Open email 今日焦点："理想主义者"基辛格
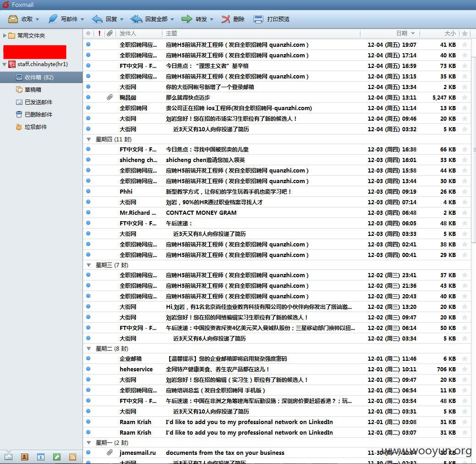This screenshot has height=464, width=476. pyautogui.click(x=277, y=66)
